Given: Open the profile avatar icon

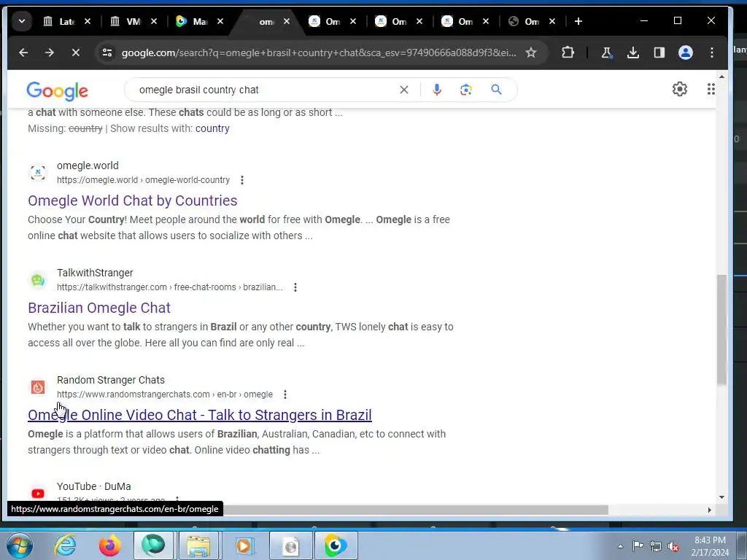Looking at the screenshot, I should (x=685, y=52).
